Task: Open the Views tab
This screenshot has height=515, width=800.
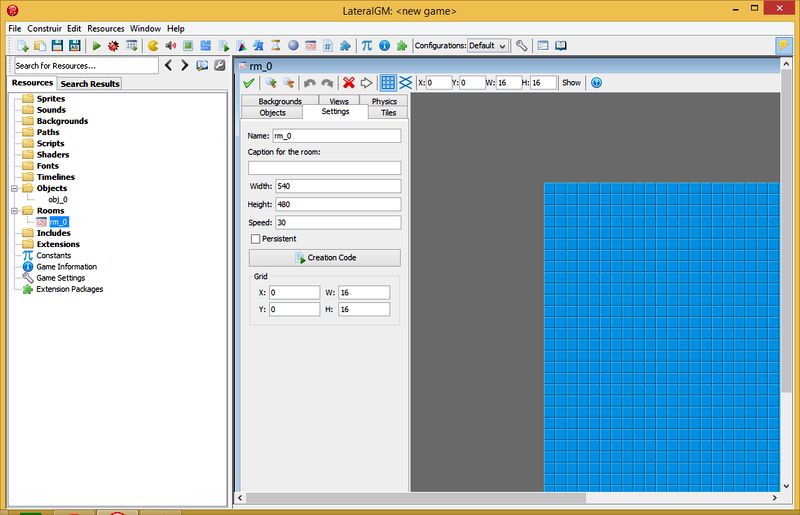Action: click(339, 101)
